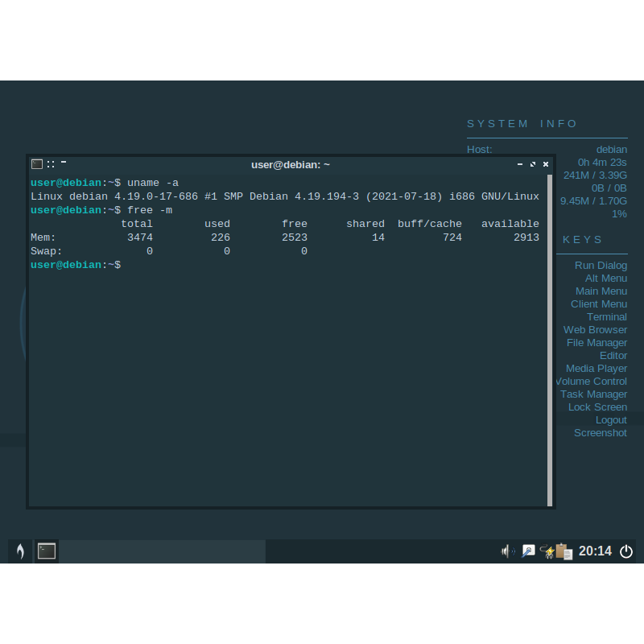644x644 pixels.
Task: Launch Web Browser from the KEYS list
Action: (x=595, y=329)
